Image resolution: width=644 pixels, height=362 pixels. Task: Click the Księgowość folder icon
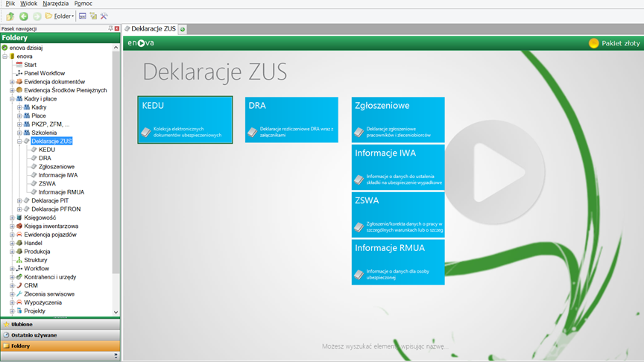(19, 217)
